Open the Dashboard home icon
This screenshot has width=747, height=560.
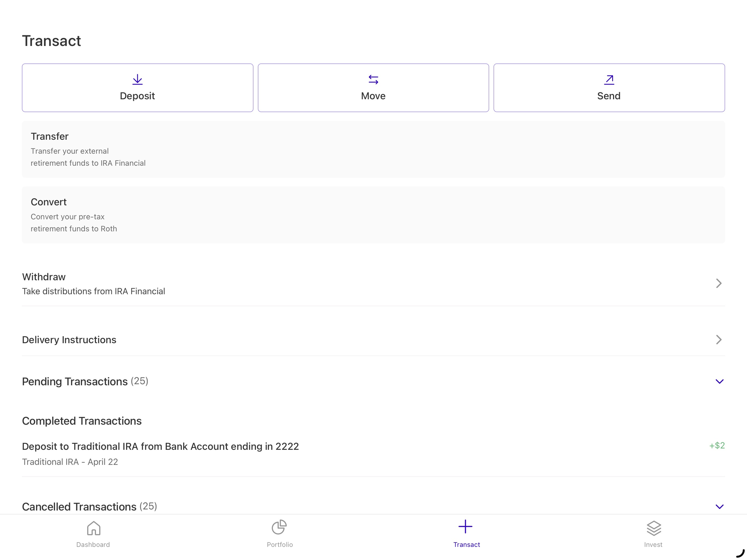(x=94, y=528)
